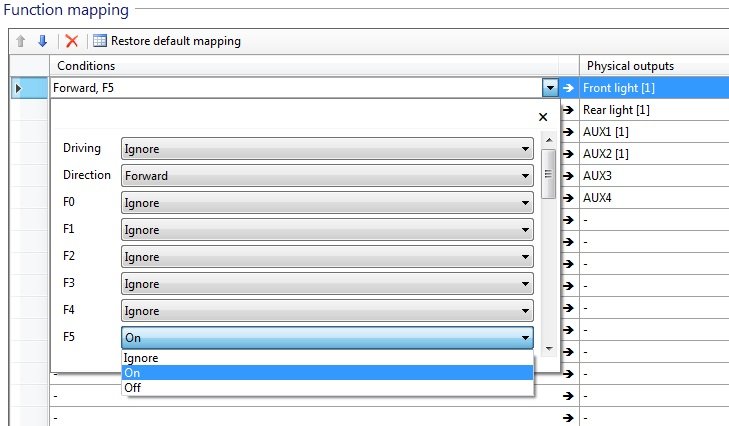
Task: Select the Rear light [1] output cell
Action: (654, 110)
